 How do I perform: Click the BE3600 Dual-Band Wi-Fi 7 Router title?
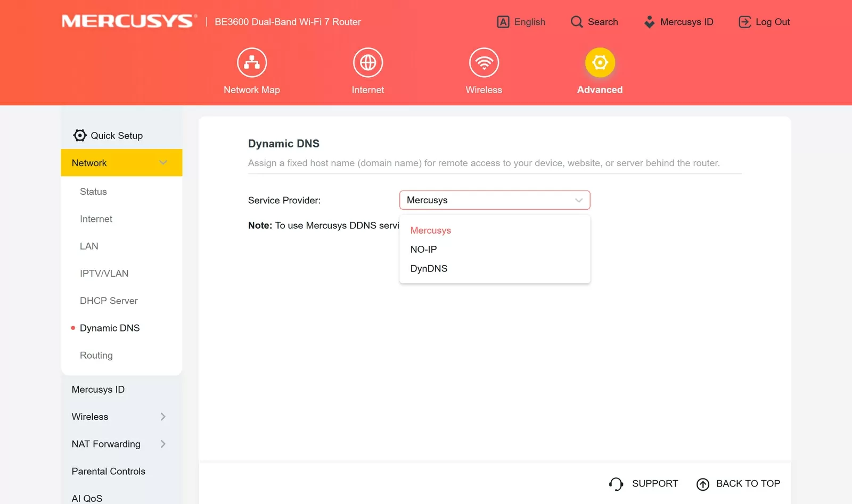tap(288, 22)
